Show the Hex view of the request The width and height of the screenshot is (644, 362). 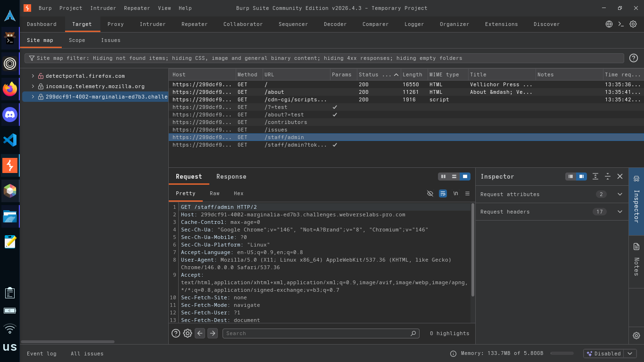coord(239,194)
